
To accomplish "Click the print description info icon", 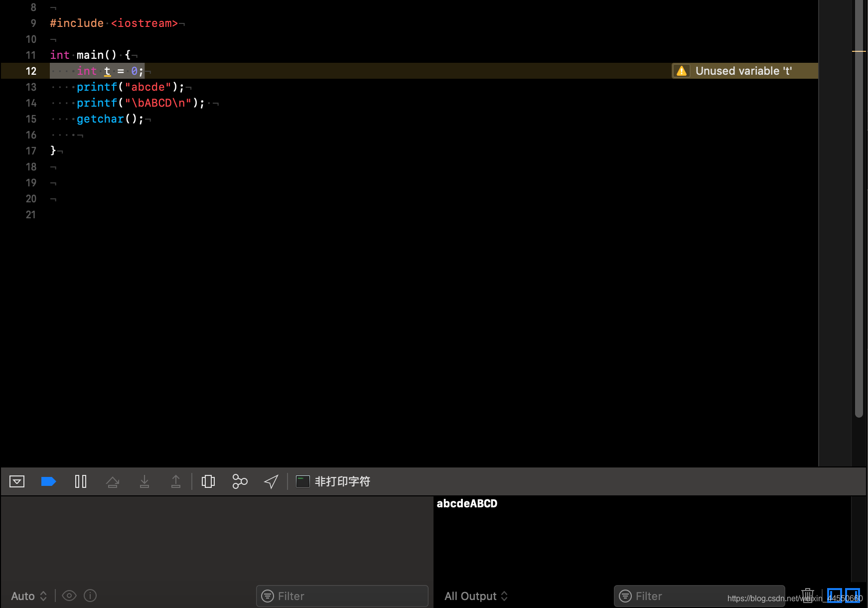I will click(x=90, y=596).
